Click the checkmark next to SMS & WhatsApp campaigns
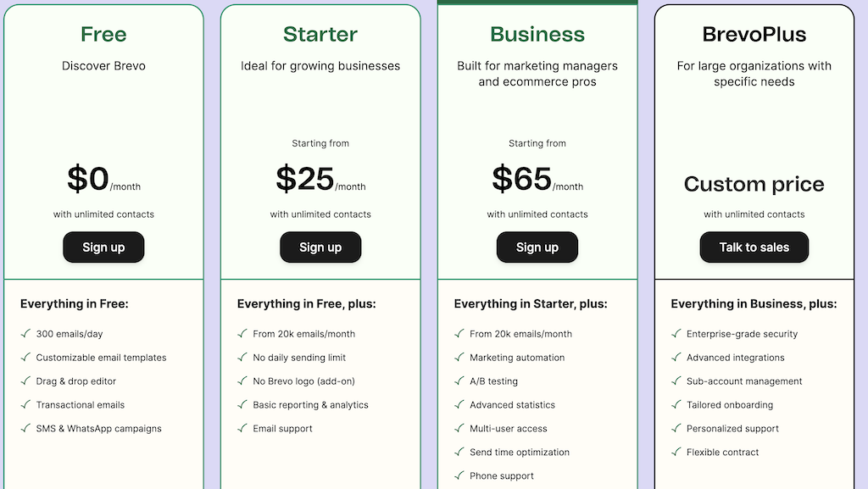Image resolution: width=868 pixels, height=489 pixels. [x=25, y=429]
